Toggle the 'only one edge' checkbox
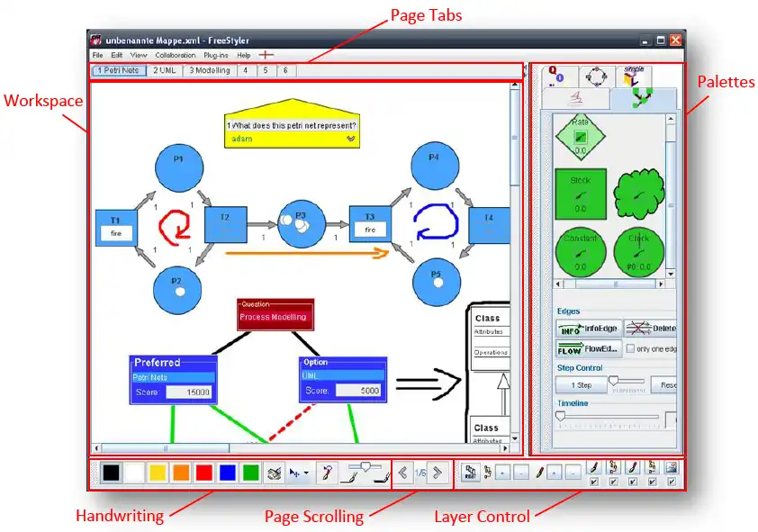Image resolution: width=758 pixels, height=532 pixels. 630,348
